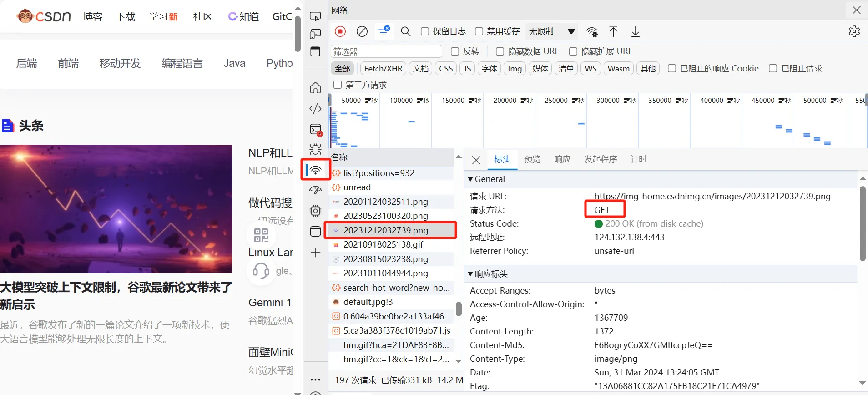Open the more options ellipsis in sidebar
This screenshot has width=868, height=395.
click(x=316, y=380)
